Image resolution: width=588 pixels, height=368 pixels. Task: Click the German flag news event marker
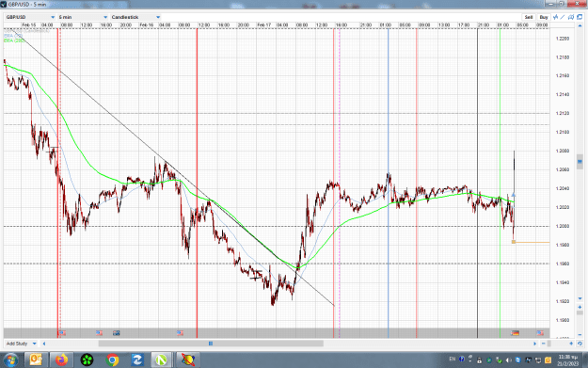pos(516,333)
